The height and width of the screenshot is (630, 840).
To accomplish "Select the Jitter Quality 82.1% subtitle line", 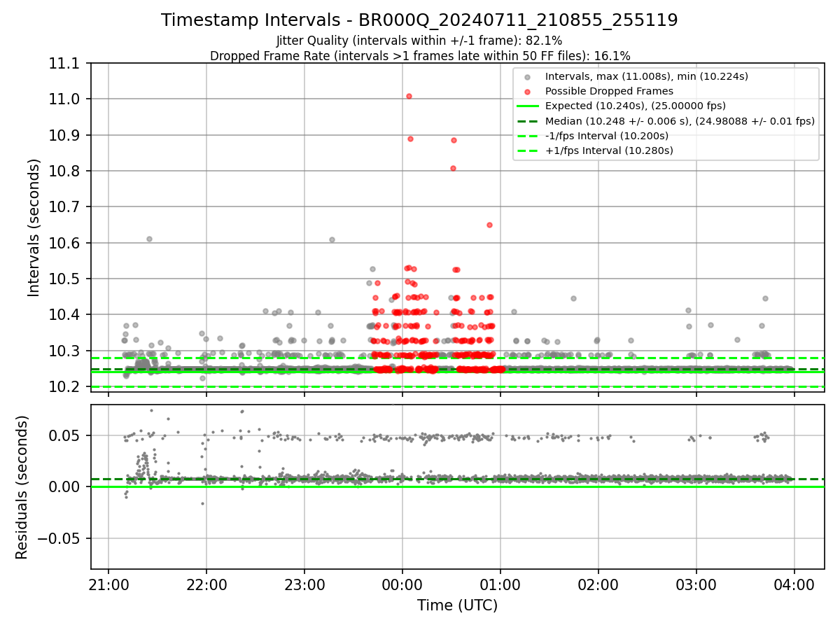I will (419, 41).
